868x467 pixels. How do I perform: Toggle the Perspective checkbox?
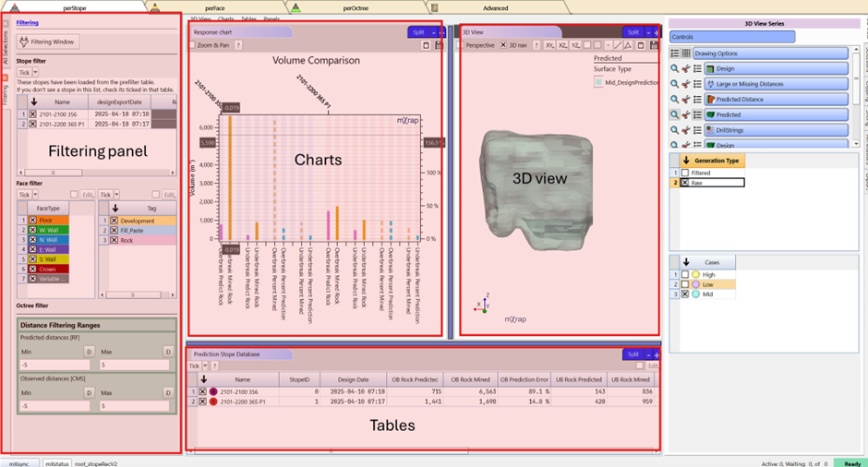pos(461,45)
